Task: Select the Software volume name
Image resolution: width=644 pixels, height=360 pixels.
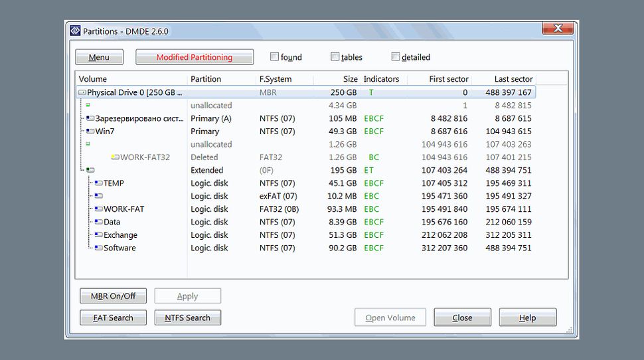Action: (120, 248)
